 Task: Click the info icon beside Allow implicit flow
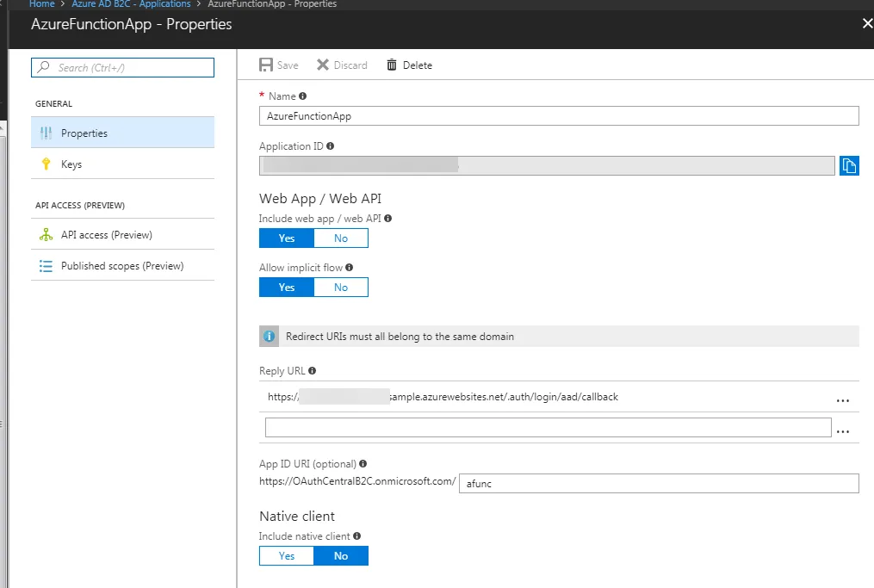pyautogui.click(x=349, y=268)
